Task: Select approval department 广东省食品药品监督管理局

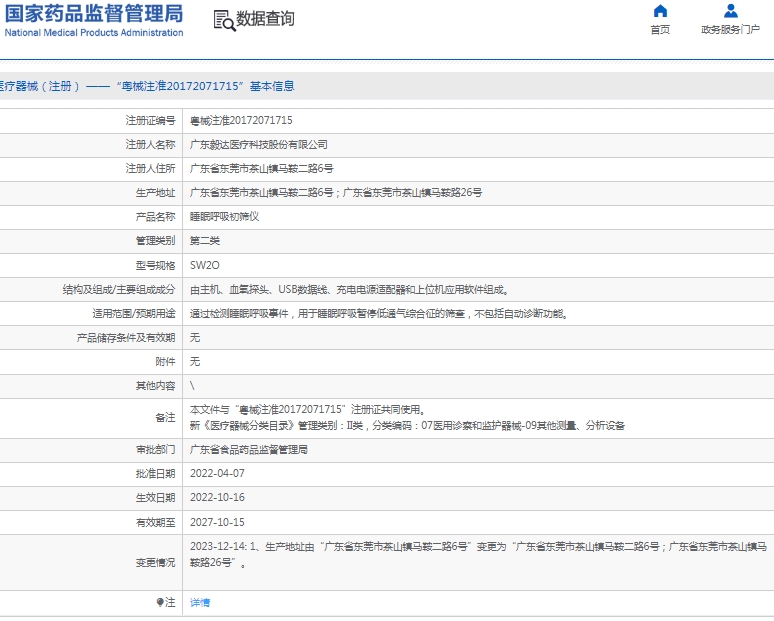Action: coord(249,450)
